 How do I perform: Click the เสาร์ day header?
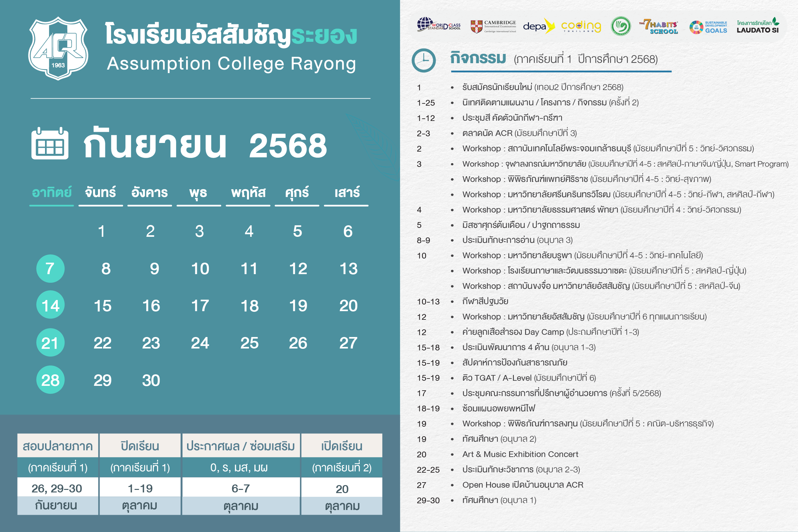tap(347, 192)
